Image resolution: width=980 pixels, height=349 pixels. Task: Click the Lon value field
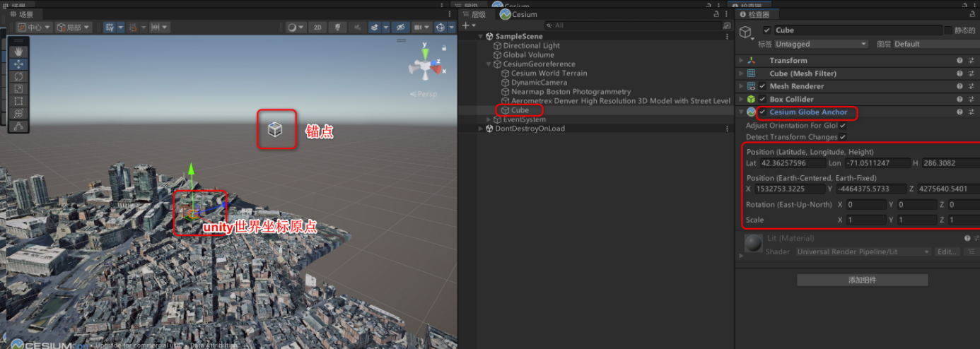coord(877,163)
